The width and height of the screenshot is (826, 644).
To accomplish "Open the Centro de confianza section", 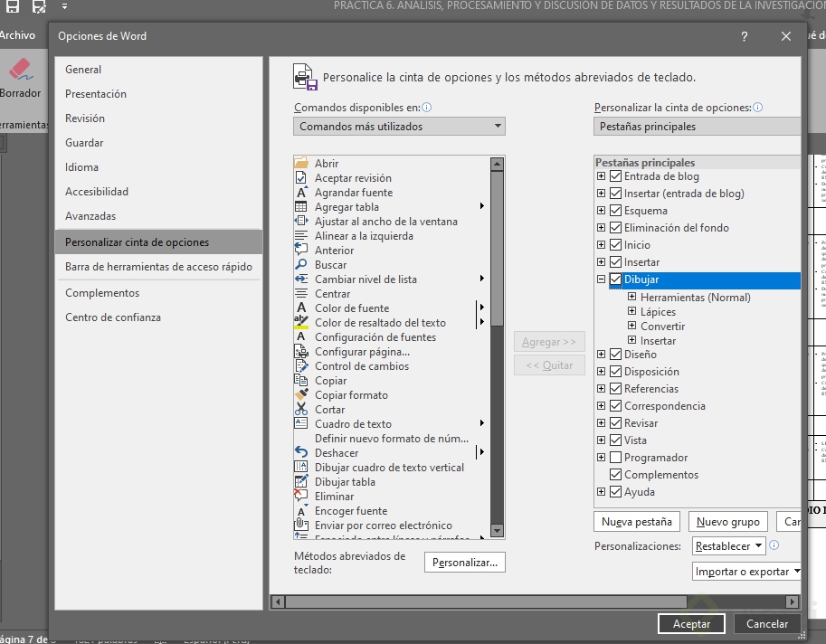I will click(x=110, y=317).
